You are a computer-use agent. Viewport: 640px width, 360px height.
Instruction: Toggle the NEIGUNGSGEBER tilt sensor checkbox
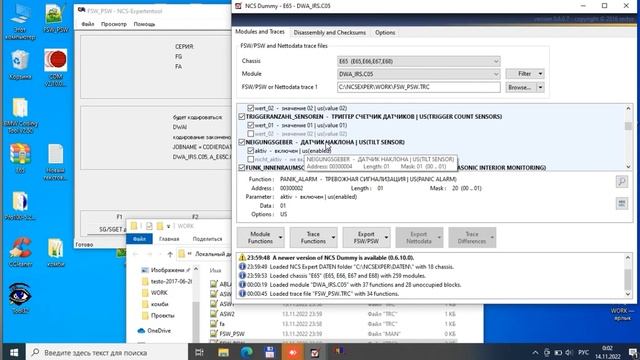point(242,142)
